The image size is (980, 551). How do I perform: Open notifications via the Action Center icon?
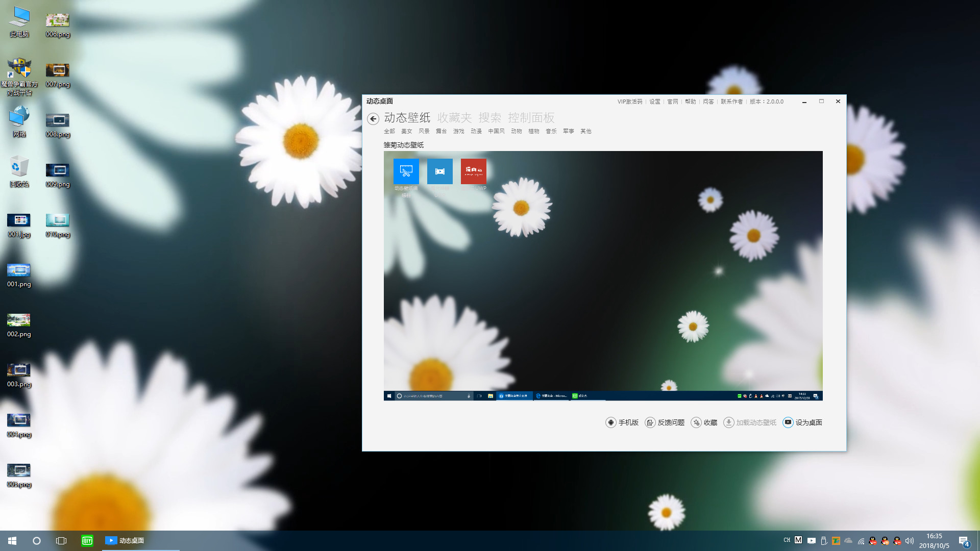point(964,541)
